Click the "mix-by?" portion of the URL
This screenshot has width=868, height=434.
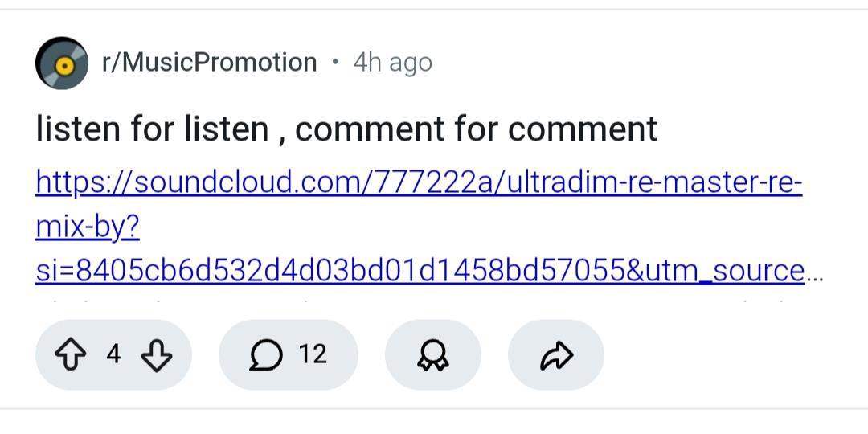88,227
